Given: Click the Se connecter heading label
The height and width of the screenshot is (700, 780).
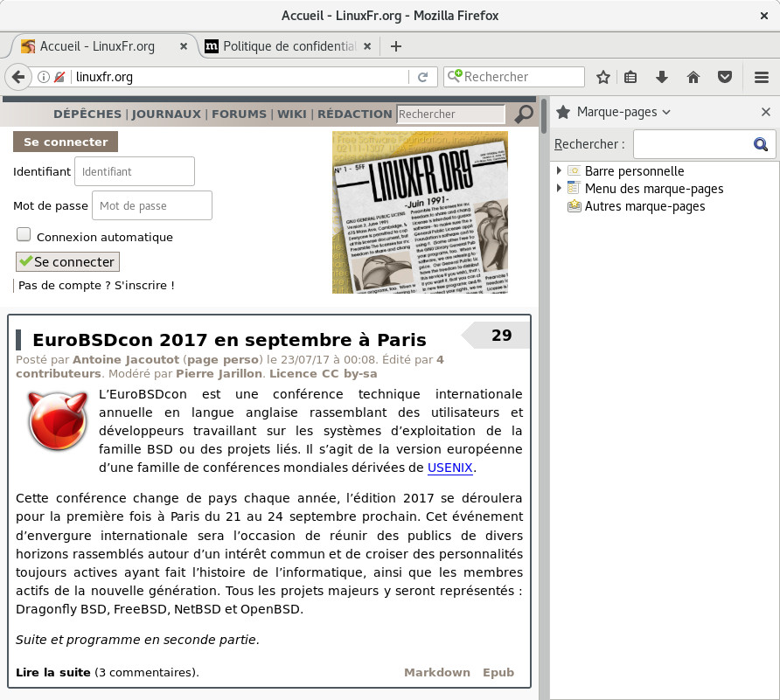Looking at the screenshot, I should coord(66,142).
